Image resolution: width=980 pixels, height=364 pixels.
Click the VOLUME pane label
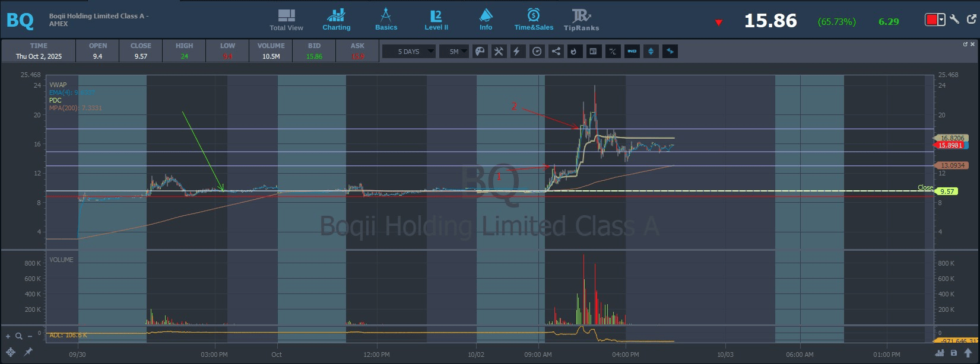pyautogui.click(x=61, y=260)
